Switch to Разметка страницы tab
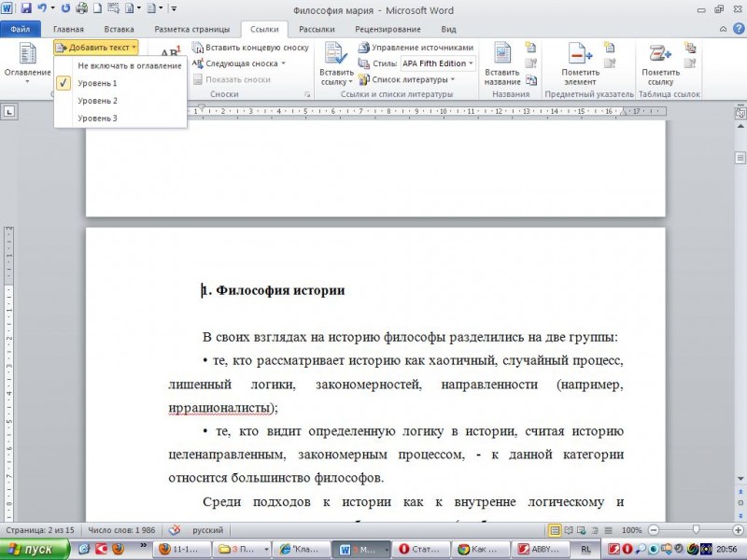The image size is (747, 560). tap(192, 29)
